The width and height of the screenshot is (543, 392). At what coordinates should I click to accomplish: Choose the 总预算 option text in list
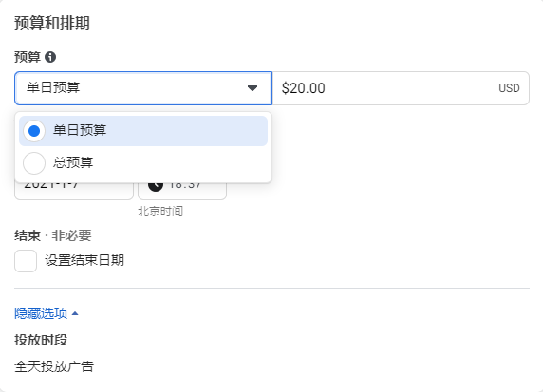[x=73, y=162]
